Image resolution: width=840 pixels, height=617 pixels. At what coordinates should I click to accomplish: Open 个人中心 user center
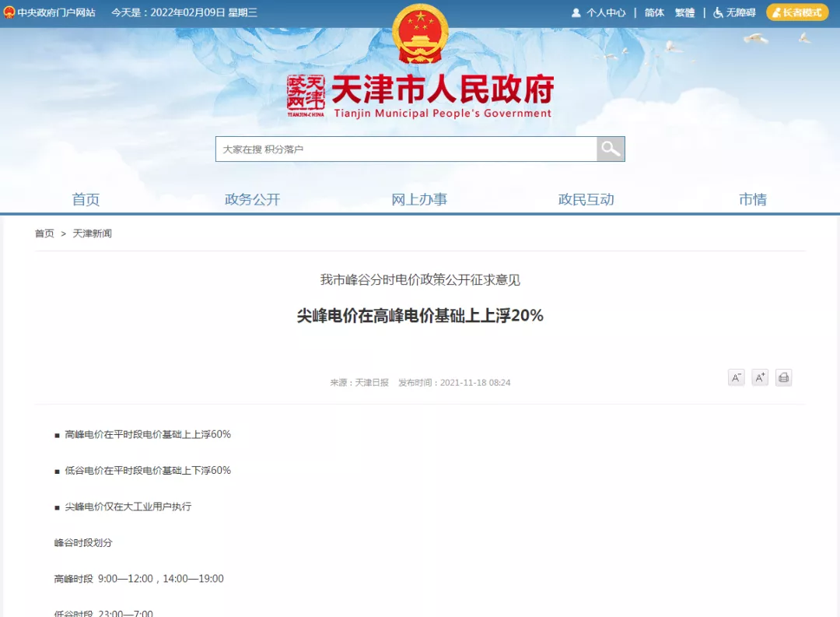(x=598, y=12)
